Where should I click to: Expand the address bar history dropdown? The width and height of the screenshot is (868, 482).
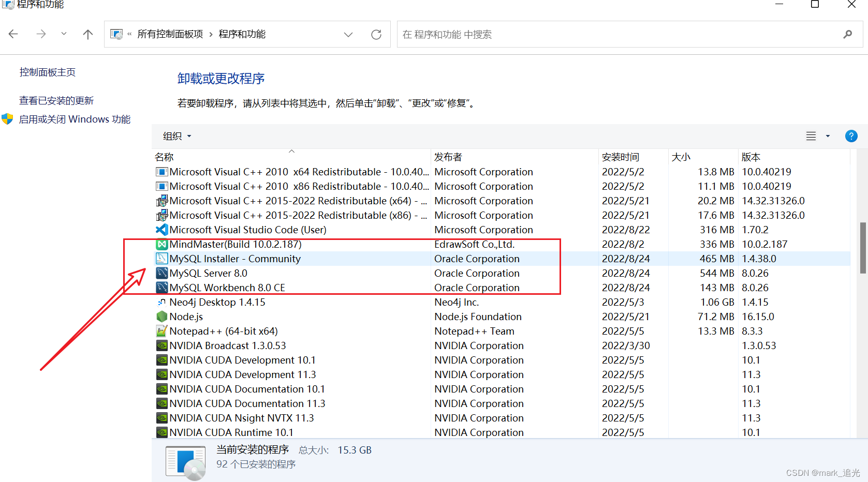click(348, 35)
